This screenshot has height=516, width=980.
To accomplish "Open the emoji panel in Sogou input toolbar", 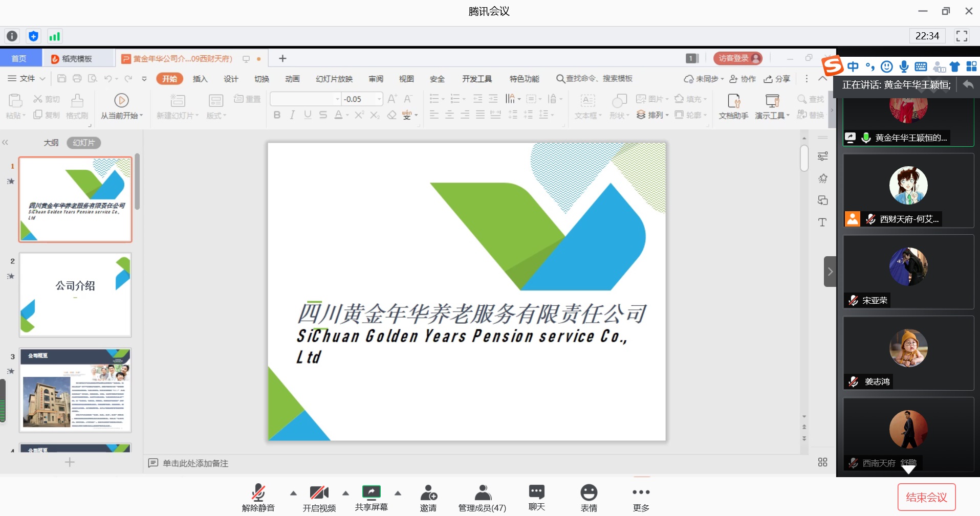I will point(886,66).
